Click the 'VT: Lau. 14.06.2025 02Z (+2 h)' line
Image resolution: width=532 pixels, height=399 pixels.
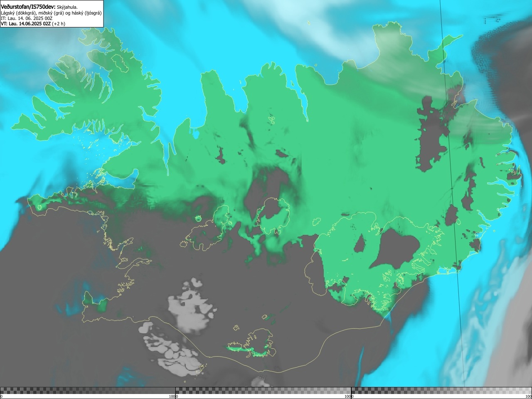coord(33,24)
